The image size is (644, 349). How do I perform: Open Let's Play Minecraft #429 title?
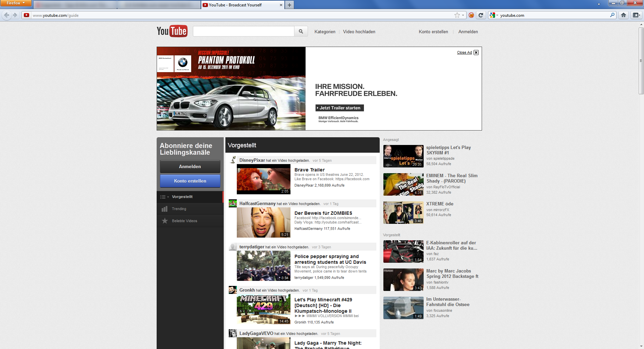[323, 305]
